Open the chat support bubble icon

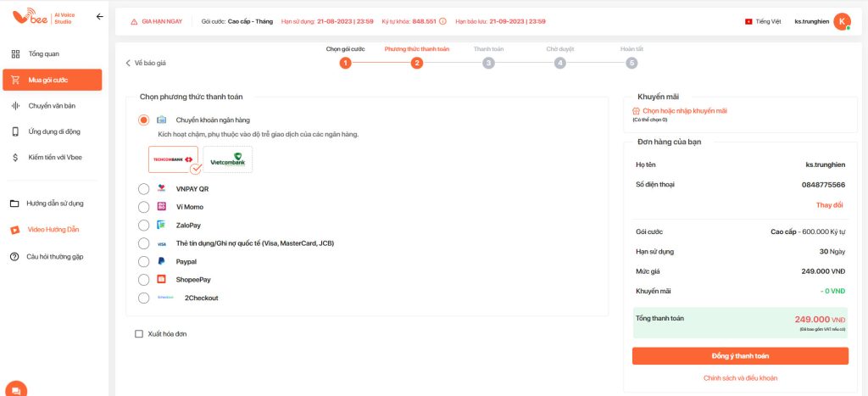click(16, 390)
